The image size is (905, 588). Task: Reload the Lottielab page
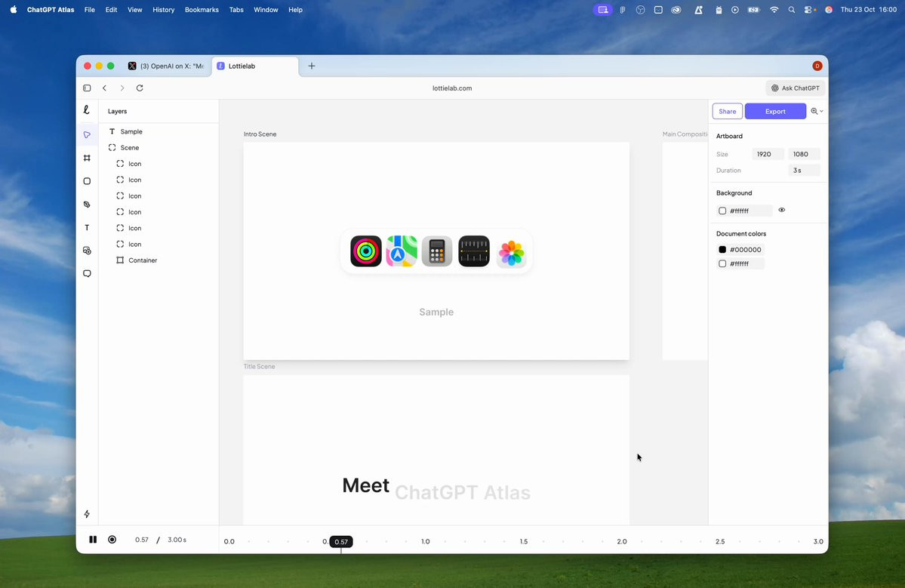[140, 88]
